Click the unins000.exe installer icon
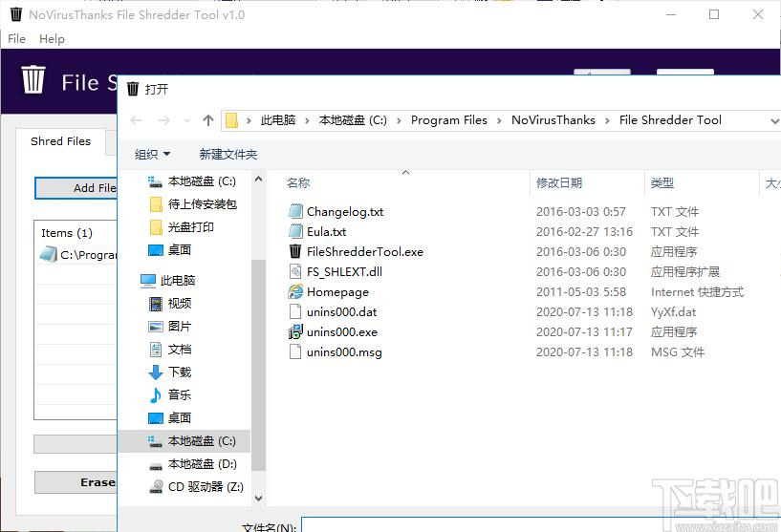The image size is (781, 532). coord(295,331)
